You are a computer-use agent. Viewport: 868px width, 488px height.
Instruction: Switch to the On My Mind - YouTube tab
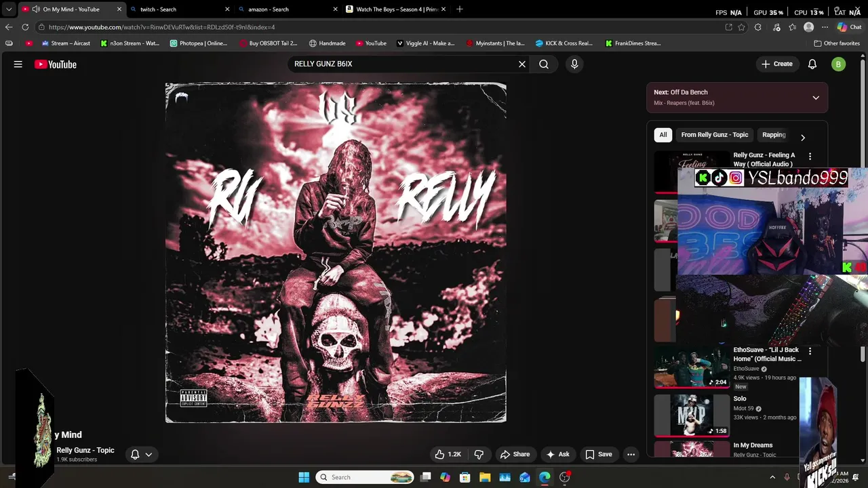71,9
